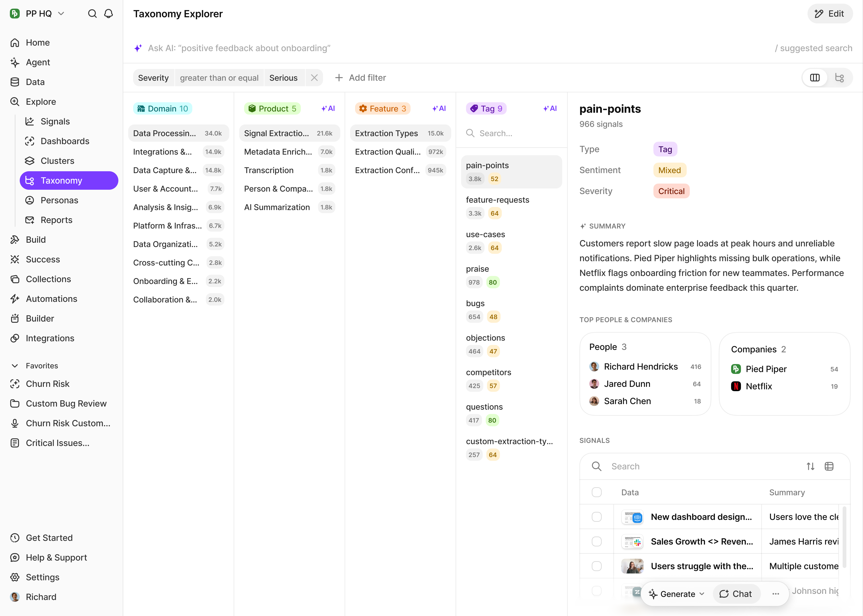Click the Pied Piper workspace logo
863x616 pixels.
[15, 14]
